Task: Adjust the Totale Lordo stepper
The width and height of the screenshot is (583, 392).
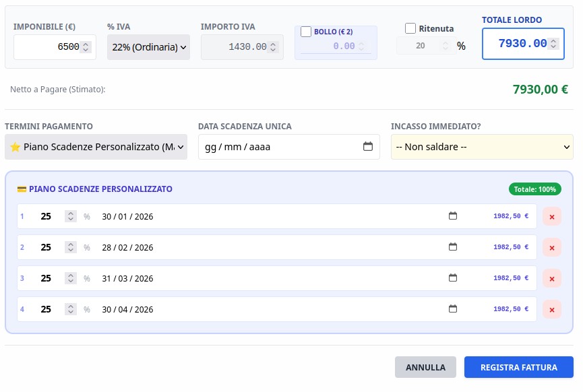Action: 553,44
